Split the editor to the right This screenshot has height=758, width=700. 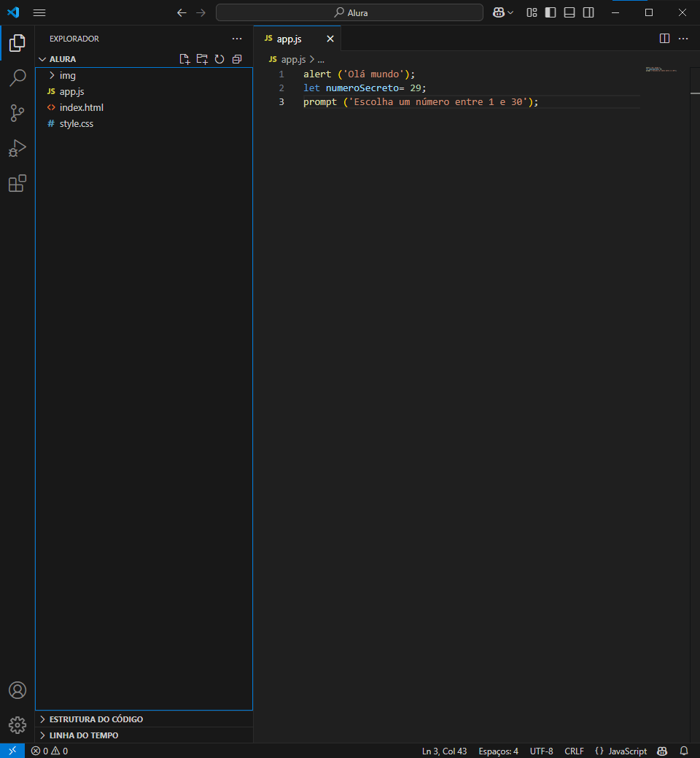tap(665, 39)
